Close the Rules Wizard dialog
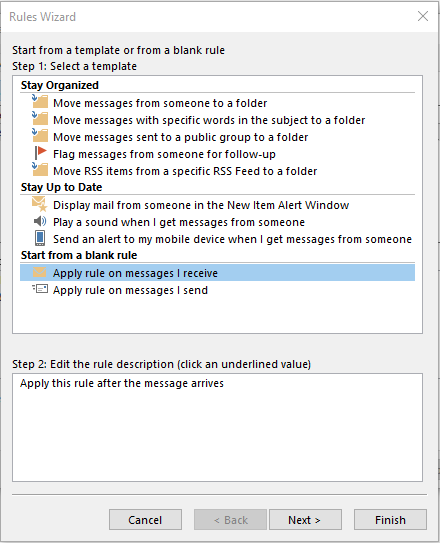 tap(423, 16)
